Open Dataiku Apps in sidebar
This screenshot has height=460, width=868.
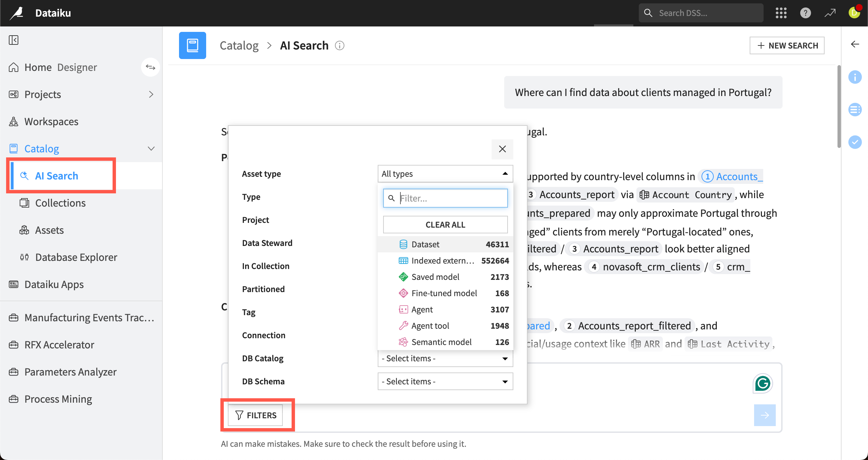tap(81, 284)
